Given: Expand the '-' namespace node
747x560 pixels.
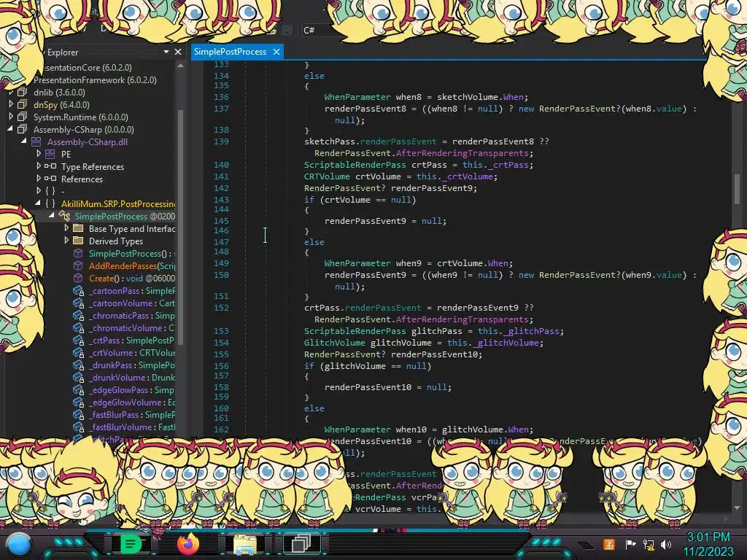Looking at the screenshot, I should pos(38,190).
